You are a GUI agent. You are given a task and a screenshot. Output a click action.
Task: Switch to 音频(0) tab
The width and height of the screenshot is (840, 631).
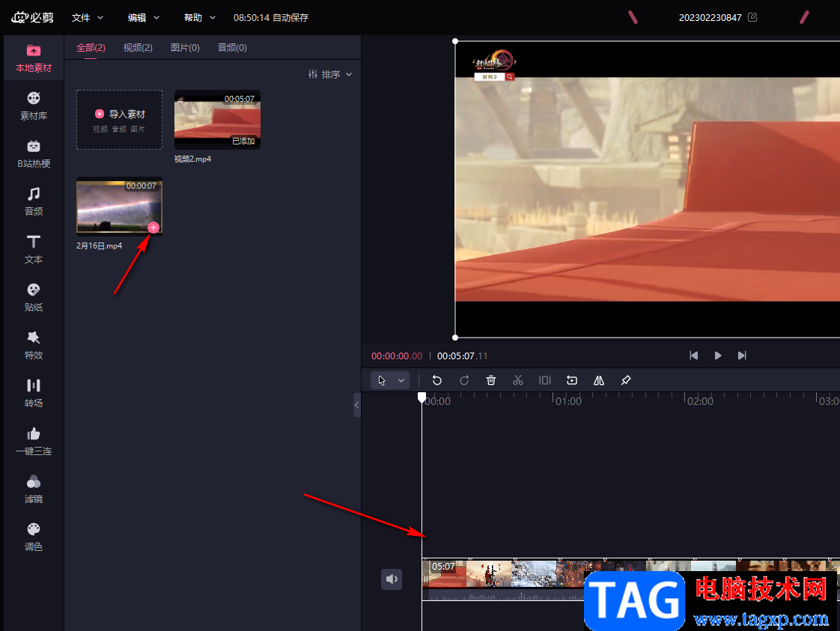tap(232, 48)
